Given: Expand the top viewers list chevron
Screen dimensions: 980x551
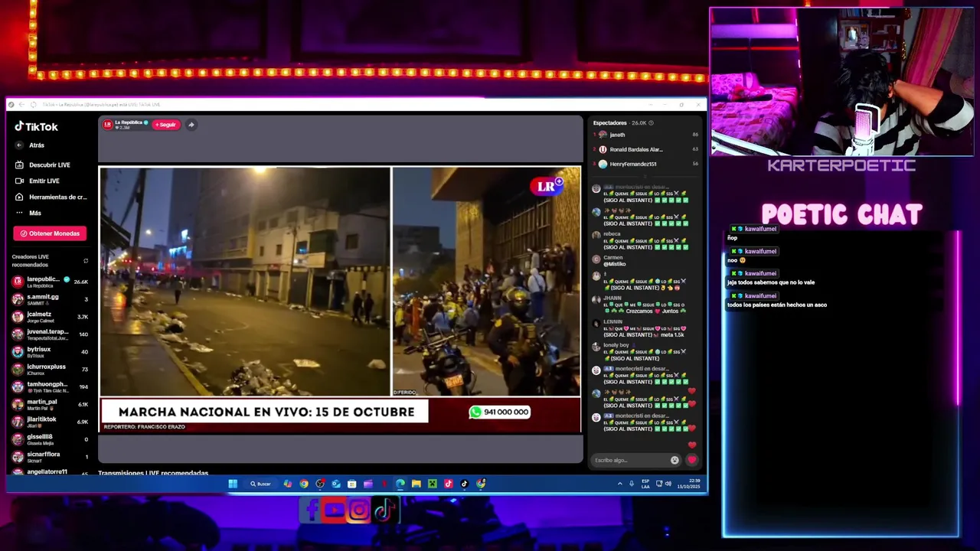Looking at the screenshot, I should [645, 176].
